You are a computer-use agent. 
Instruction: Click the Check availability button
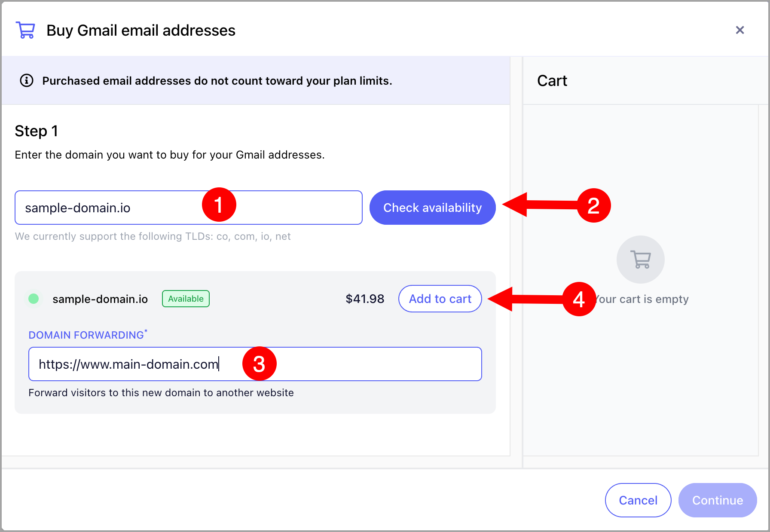432,208
